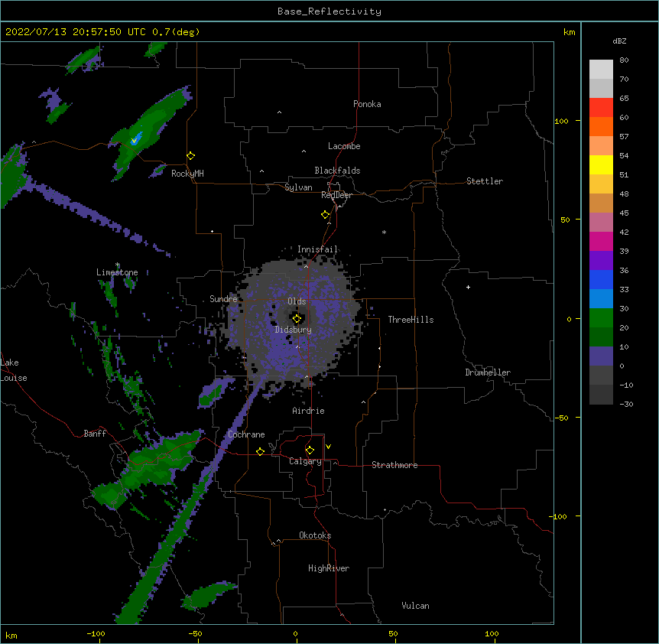The image size is (659, 644).
Task: Click the Stettler city label
Action: [x=485, y=181]
